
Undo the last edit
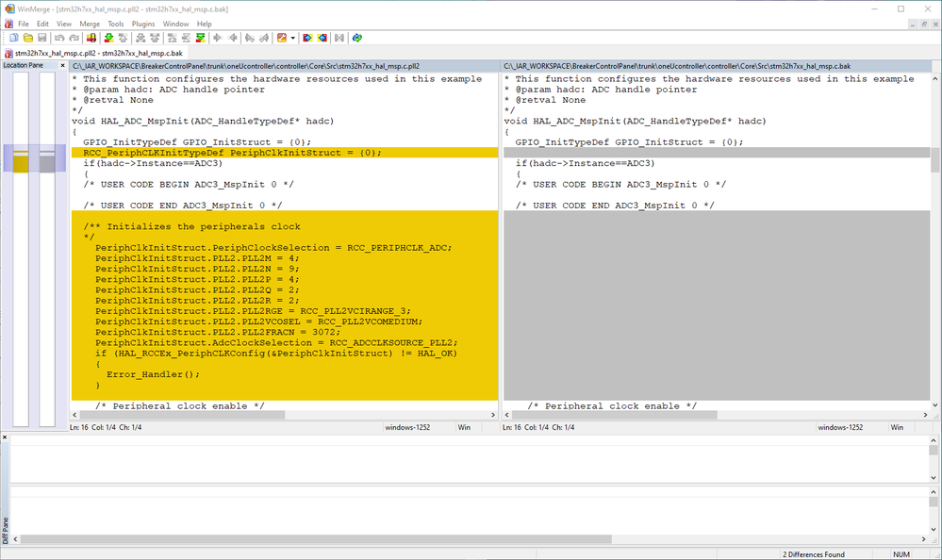(59, 38)
